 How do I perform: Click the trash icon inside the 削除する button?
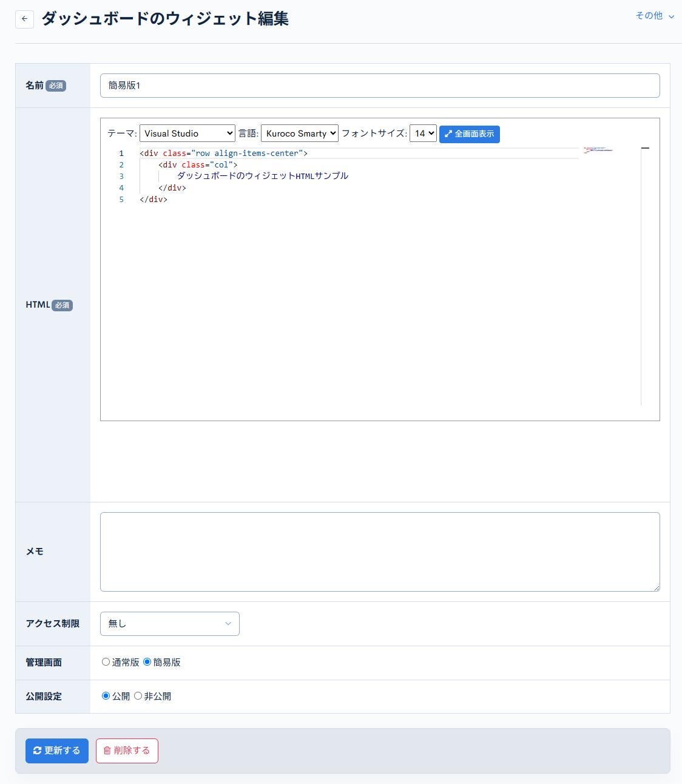coord(107,751)
